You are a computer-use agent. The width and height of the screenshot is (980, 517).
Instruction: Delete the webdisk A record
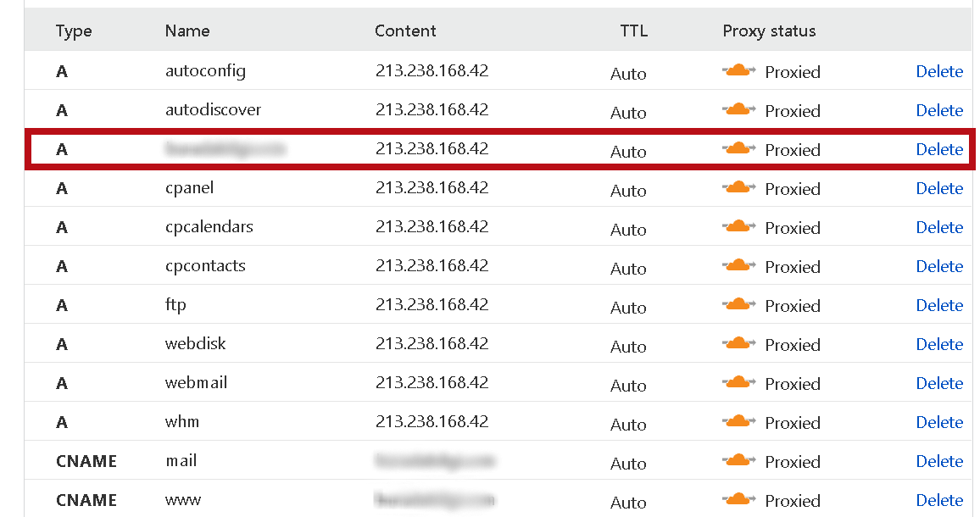pos(939,344)
